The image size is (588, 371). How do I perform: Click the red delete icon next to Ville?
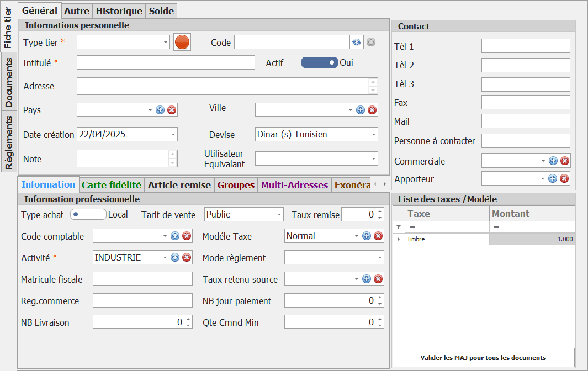[x=372, y=110]
